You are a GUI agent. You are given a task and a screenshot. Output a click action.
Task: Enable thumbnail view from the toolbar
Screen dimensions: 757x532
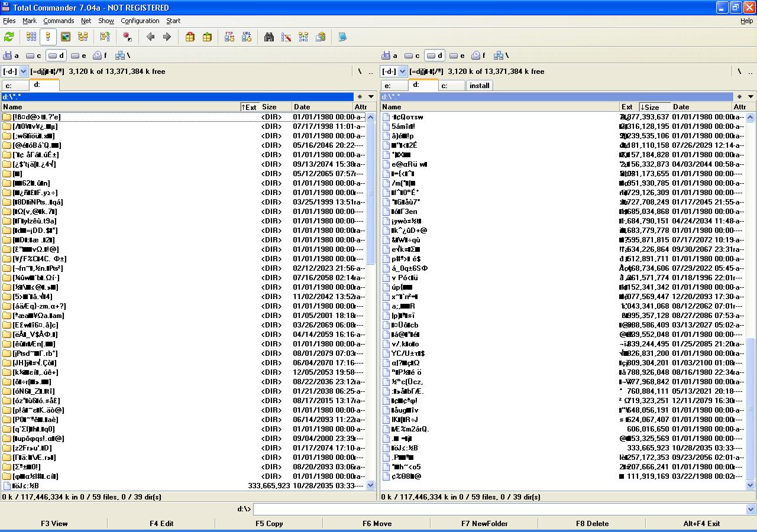66,37
